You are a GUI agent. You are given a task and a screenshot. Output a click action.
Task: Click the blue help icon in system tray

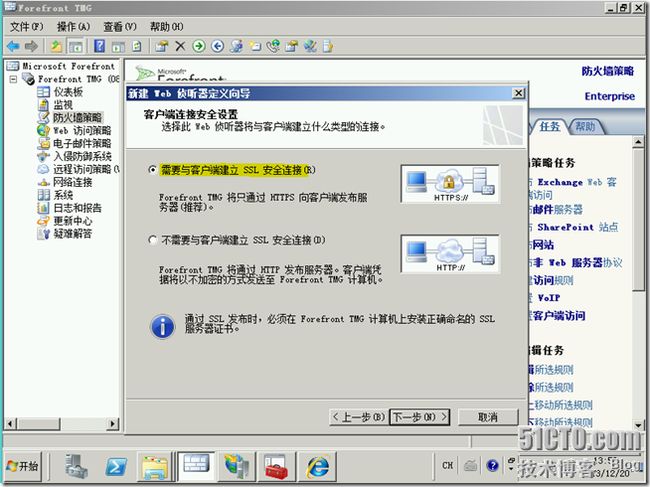pyautogui.click(x=492, y=465)
